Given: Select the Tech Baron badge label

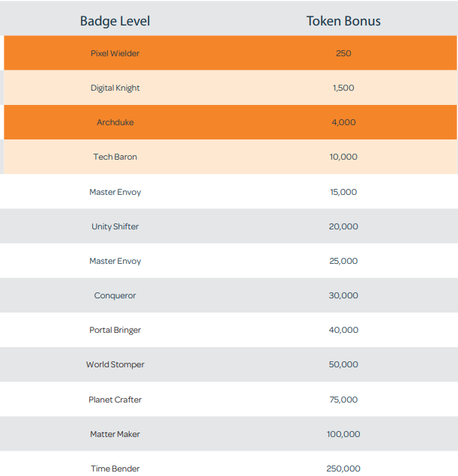Looking at the screenshot, I should (115, 157).
